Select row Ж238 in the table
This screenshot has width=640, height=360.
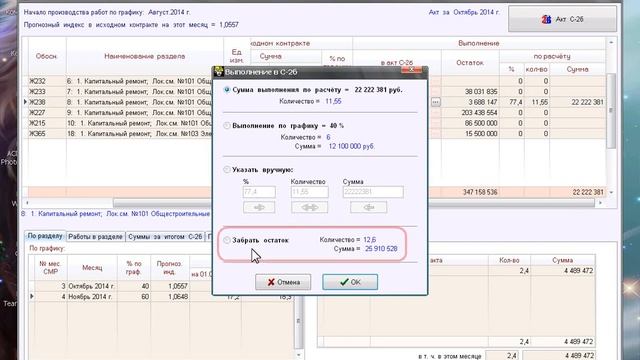click(120, 102)
